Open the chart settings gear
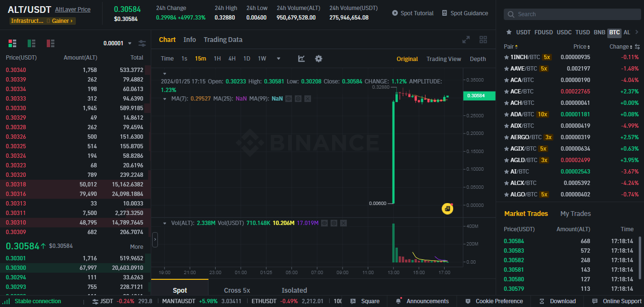The height and width of the screenshot is (307, 644). (318, 58)
